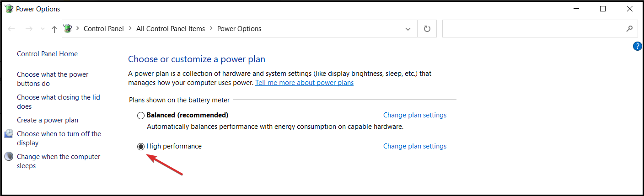Go up one level with the Up arrow
The width and height of the screenshot is (644, 196).
[54, 29]
